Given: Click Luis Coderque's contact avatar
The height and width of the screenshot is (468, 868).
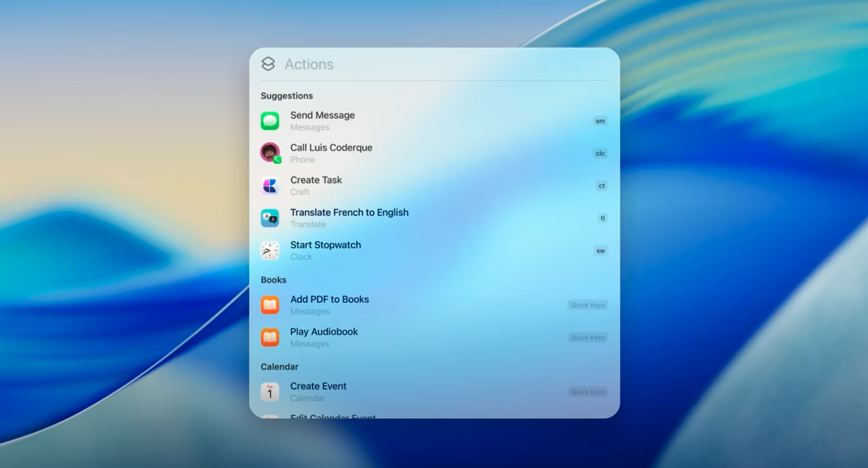Looking at the screenshot, I should (270, 152).
